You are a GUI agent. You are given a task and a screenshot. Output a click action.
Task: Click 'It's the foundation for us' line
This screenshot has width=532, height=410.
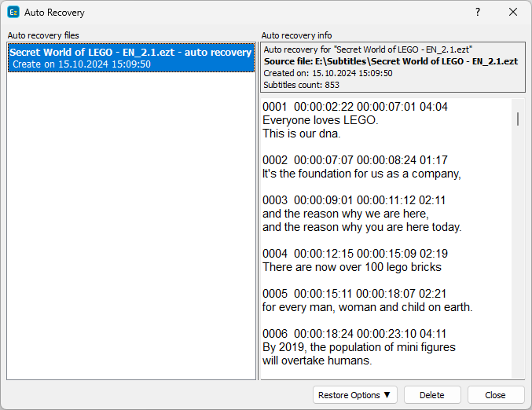(361, 174)
